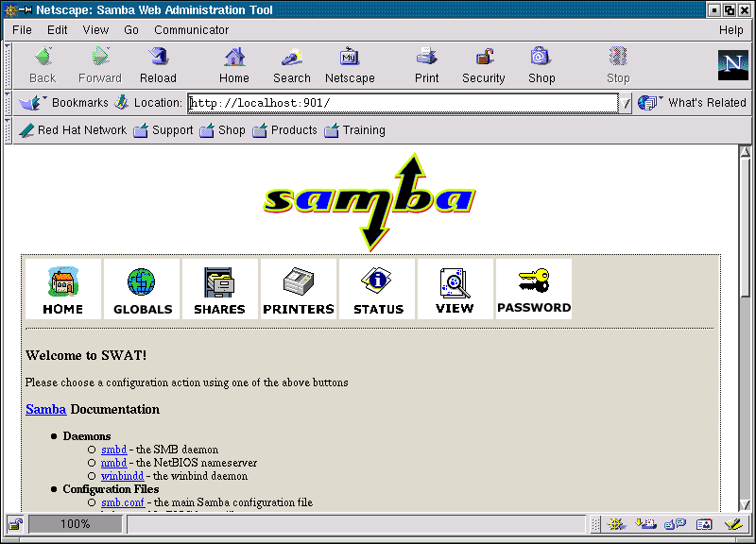
Task: Follow the smbd daemon documentation link
Action: coord(113,450)
